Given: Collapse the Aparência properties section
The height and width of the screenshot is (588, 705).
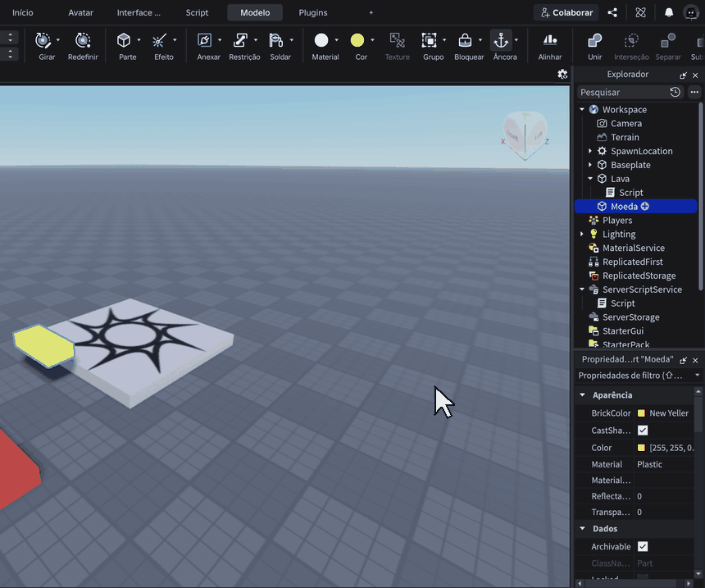Looking at the screenshot, I should pyautogui.click(x=583, y=395).
